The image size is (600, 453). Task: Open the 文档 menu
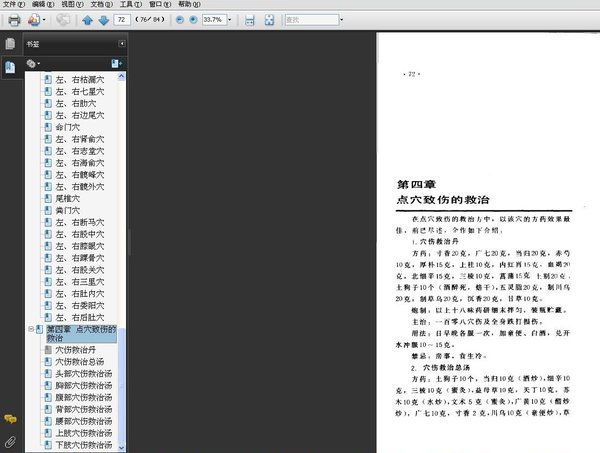[101, 4]
